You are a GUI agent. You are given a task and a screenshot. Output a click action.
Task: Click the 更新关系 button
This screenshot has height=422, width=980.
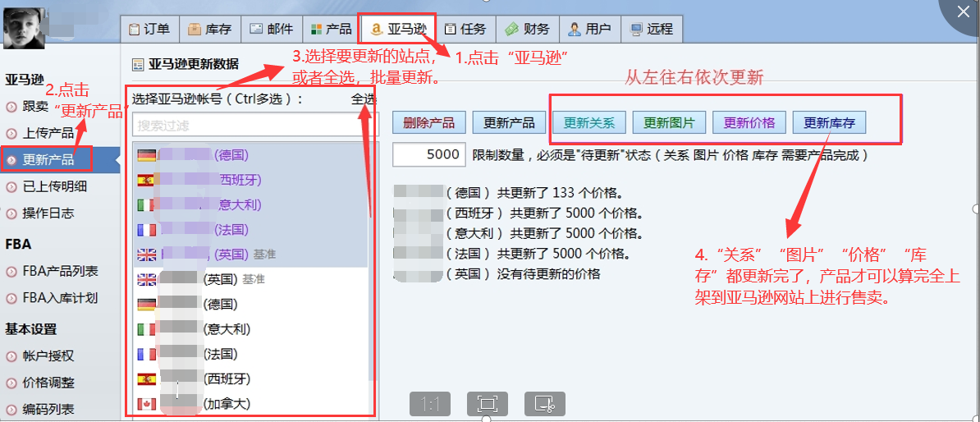point(589,122)
